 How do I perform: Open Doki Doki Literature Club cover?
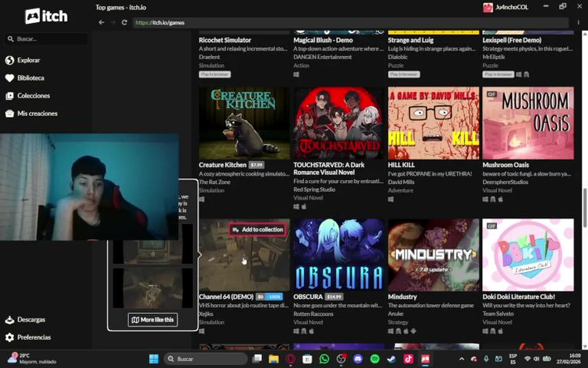528,255
